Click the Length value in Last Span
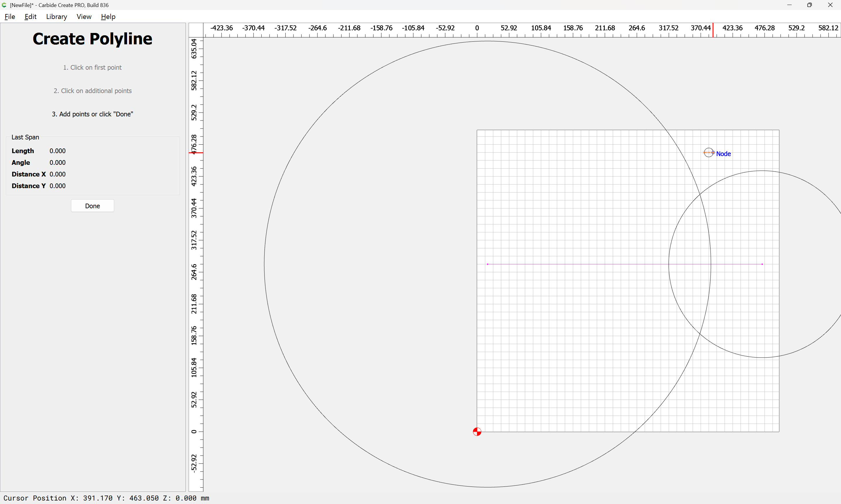841x504 pixels. (58, 151)
